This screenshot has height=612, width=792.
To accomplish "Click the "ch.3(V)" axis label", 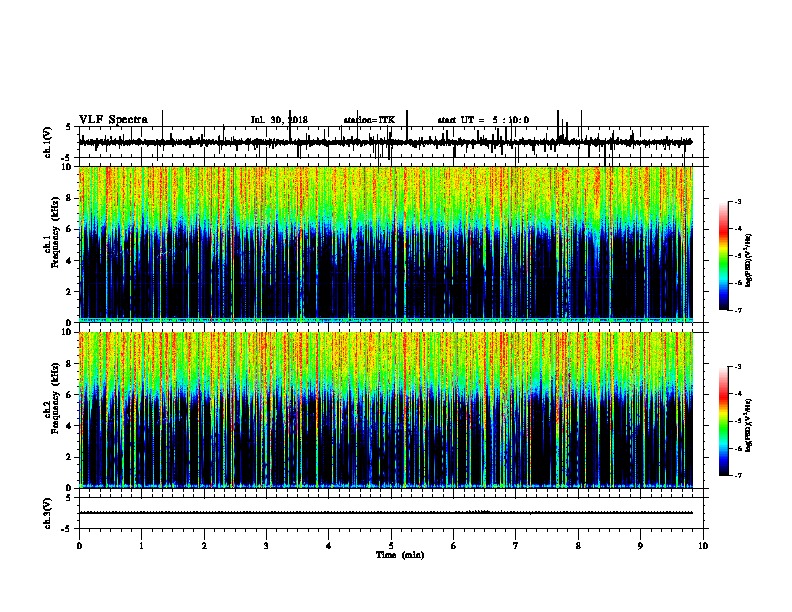I will [x=48, y=513].
